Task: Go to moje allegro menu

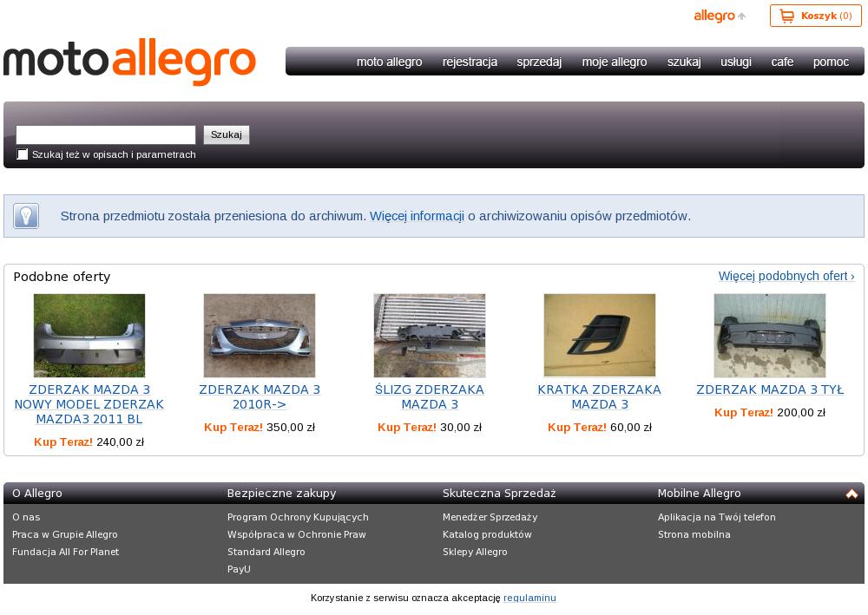Action: (x=615, y=62)
